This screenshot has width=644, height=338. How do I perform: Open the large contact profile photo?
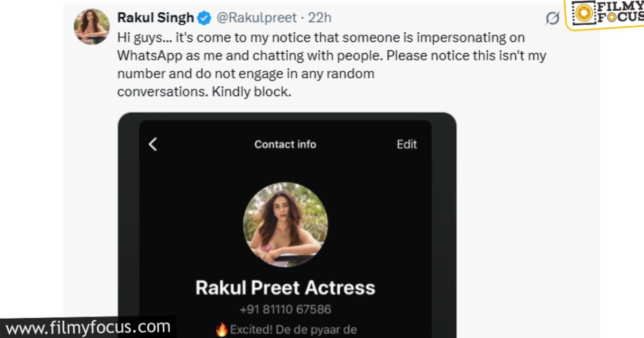[286, 225]
